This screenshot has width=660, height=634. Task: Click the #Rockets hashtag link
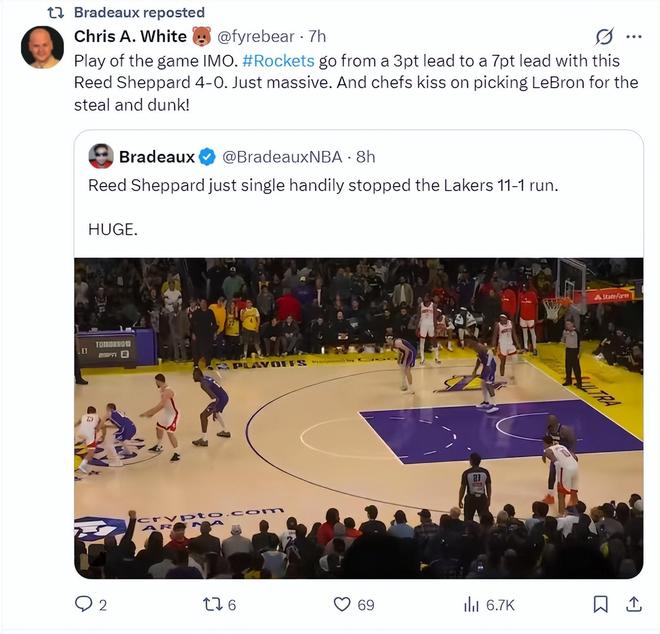(x=278, y=60)
